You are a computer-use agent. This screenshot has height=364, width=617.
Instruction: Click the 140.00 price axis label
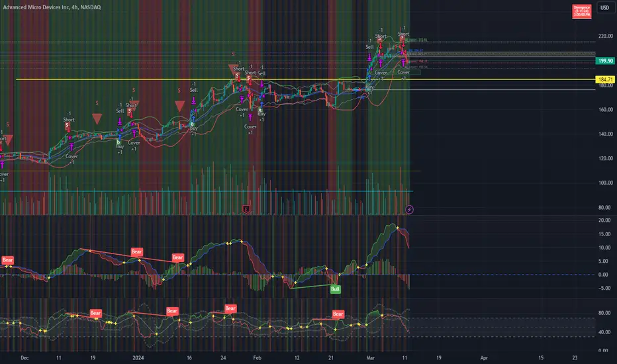[x=606, y=134]
